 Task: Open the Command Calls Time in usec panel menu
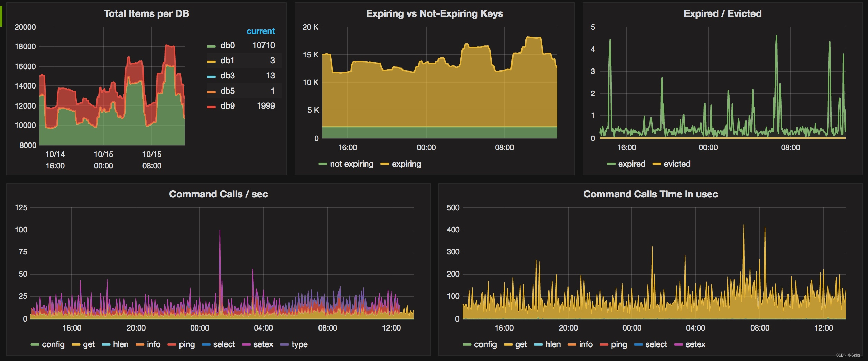tap(650, 194)
